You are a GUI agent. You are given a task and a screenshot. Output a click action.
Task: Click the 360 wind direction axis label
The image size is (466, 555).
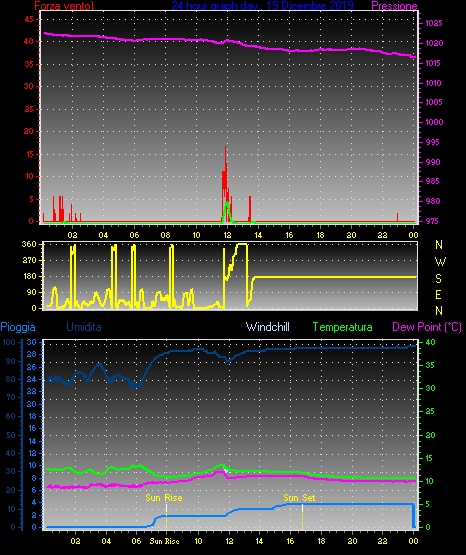29,244
